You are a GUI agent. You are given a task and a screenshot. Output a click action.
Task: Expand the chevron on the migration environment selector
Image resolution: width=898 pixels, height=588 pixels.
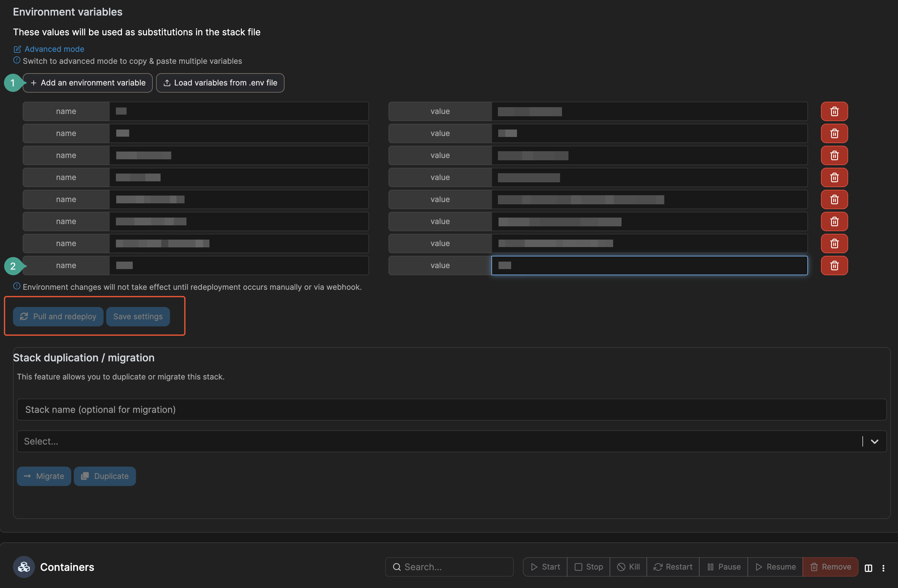875,441
